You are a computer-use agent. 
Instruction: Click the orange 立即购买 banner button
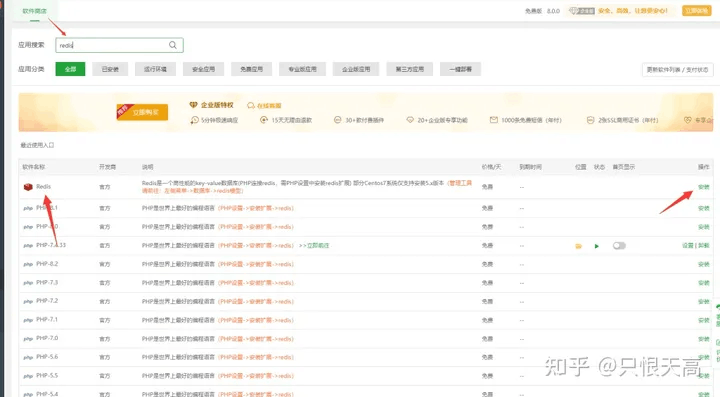coord(142,112)
